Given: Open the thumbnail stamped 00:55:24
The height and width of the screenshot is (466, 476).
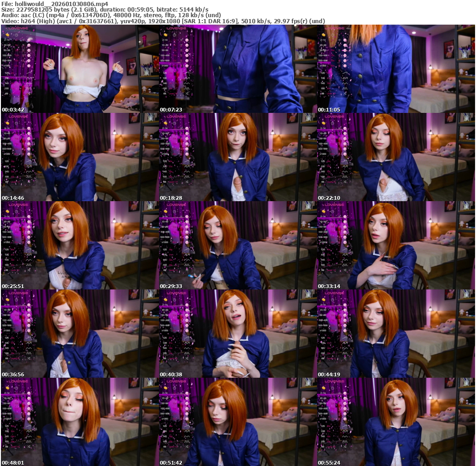Looking at the screenshot, I should point(396,422).
